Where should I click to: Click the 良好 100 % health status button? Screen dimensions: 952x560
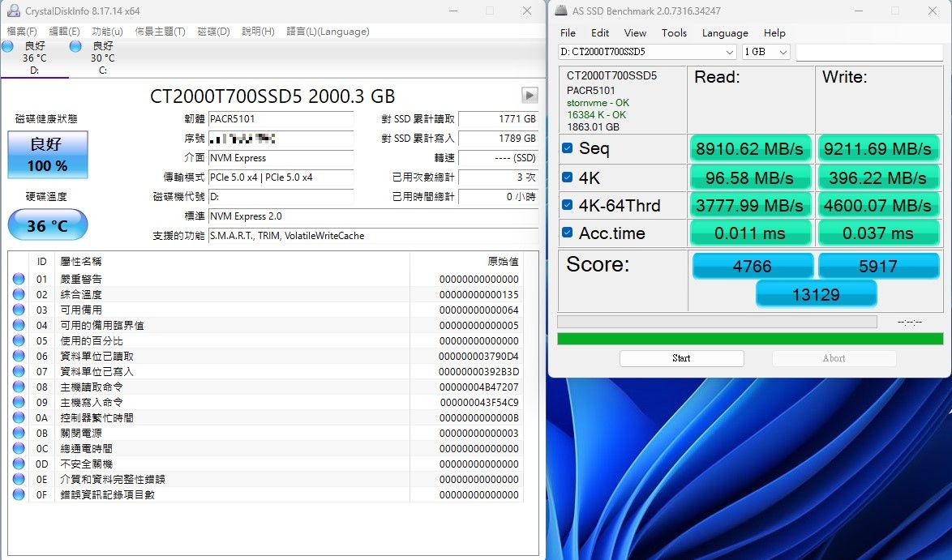47,155
